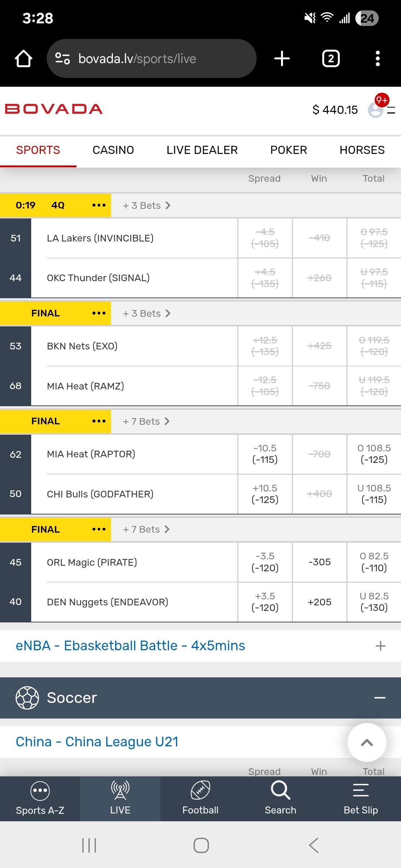This screenshot has width=401, height=868.
Task: Collapse the Soccer section
Action: (x=379, y=698)
